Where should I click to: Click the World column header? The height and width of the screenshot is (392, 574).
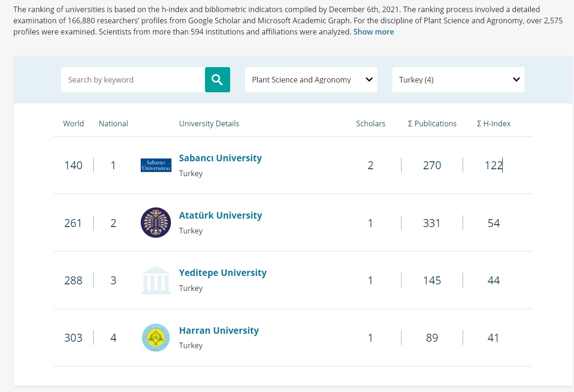[x=74, y=124]
